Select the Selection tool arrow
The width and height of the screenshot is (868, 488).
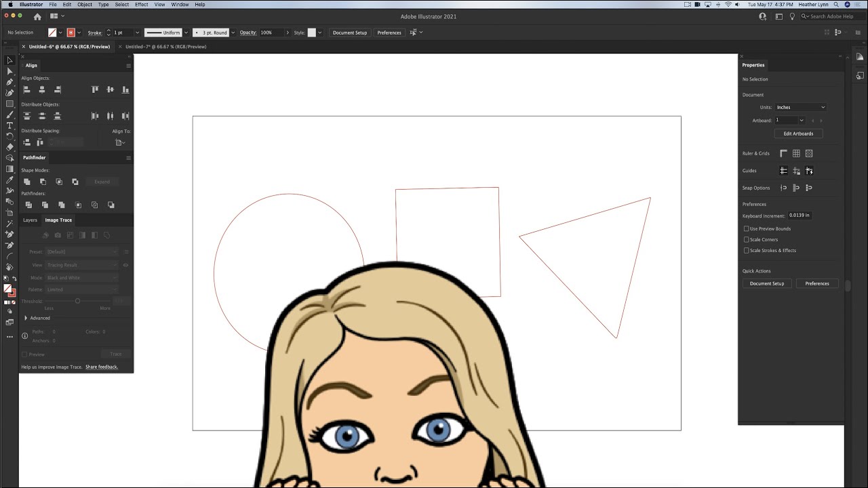click(x=9, y=60)
